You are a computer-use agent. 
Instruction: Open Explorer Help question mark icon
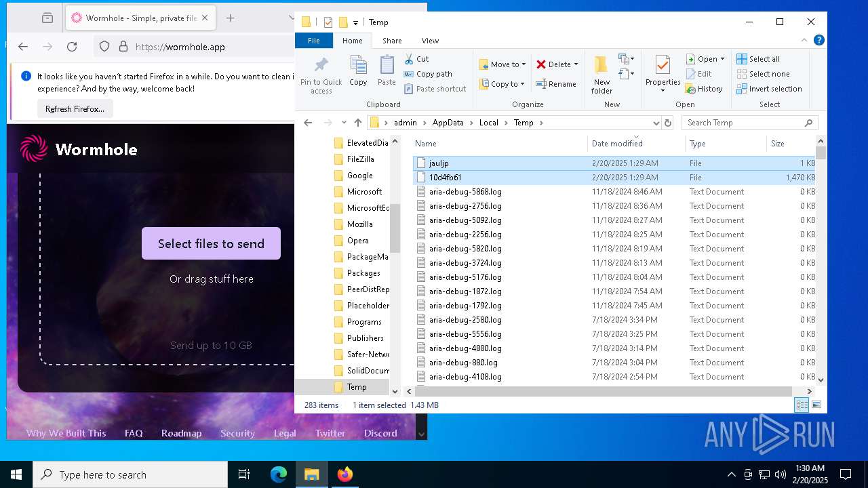point(819,41)
